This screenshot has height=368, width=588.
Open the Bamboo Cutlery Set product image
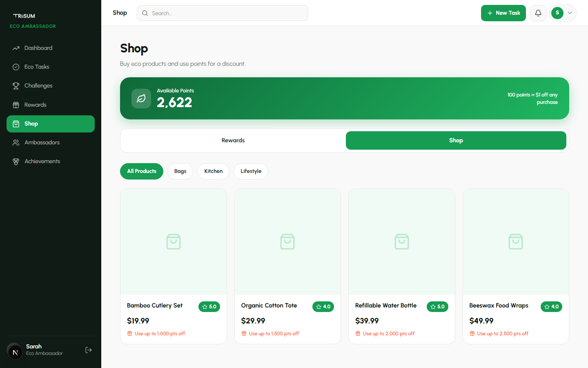(174, 242)
